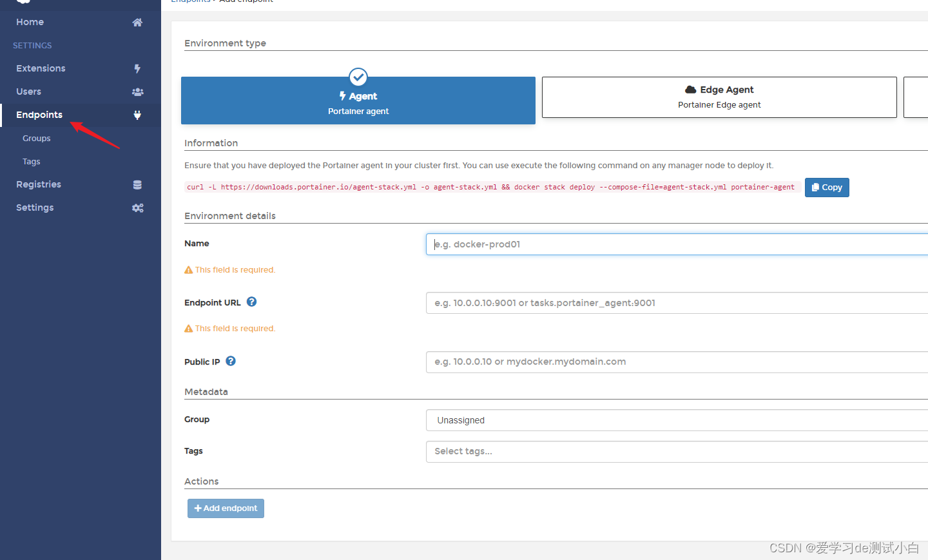Open the Select tags dropdown

[x=677, y=452]
